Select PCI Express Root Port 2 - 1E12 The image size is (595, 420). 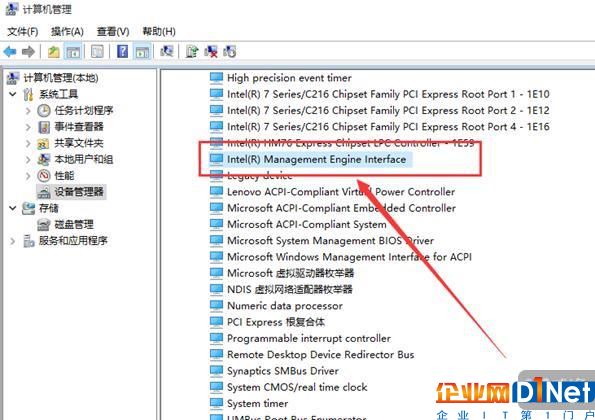(388, 110)
